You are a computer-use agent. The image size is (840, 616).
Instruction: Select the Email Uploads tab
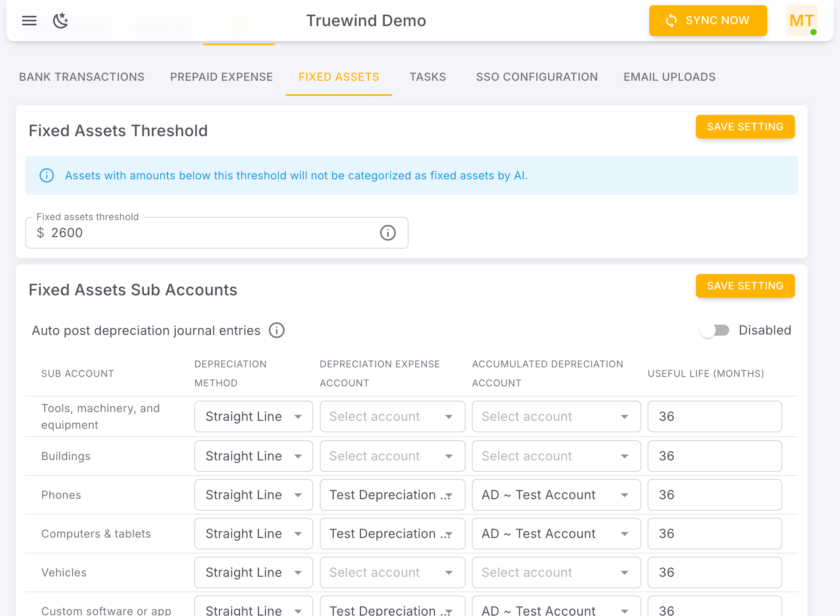(x=669, y=77)
